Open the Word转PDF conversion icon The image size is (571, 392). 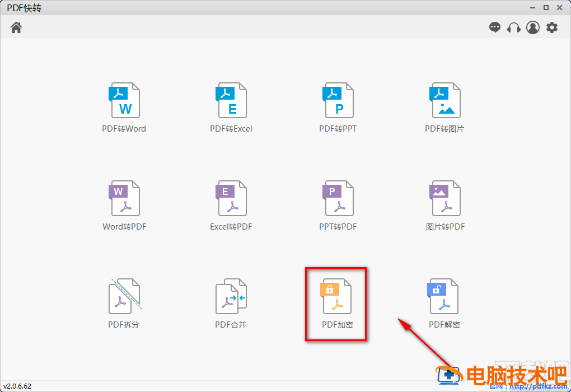tap(124, 198)
